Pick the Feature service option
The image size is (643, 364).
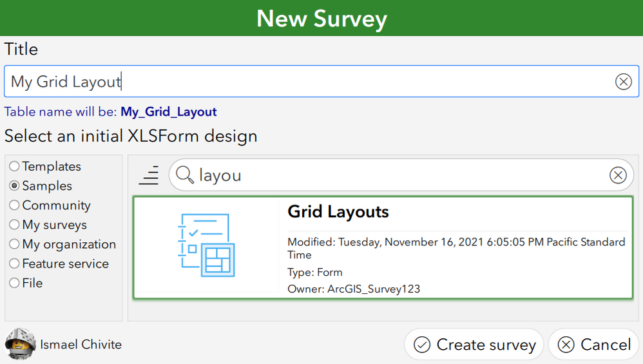pyautogui.click(x=14, y=263)
